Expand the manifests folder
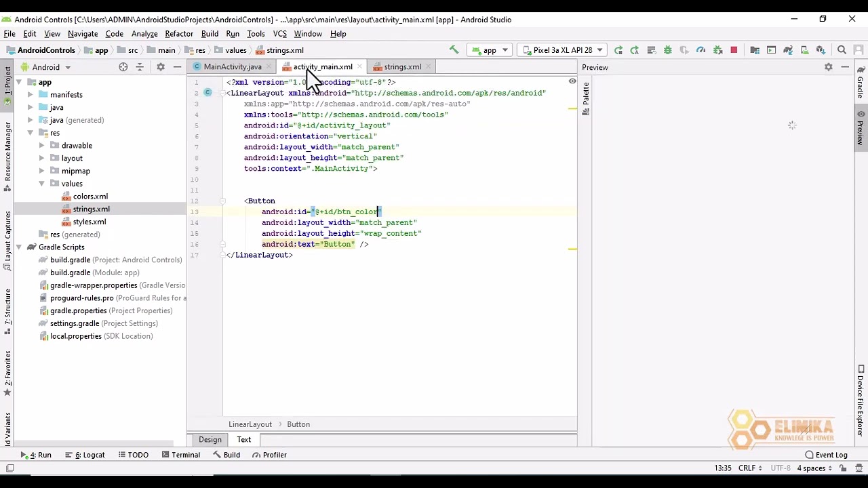Image resolution: width=868 pixels, height=488 pixels. click(x=31, y=95)
